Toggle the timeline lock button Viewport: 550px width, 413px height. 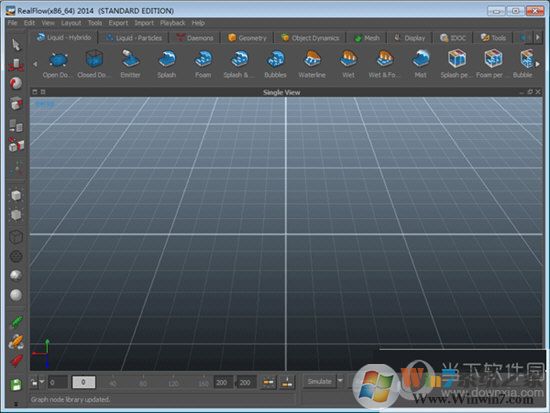point(34,382)
